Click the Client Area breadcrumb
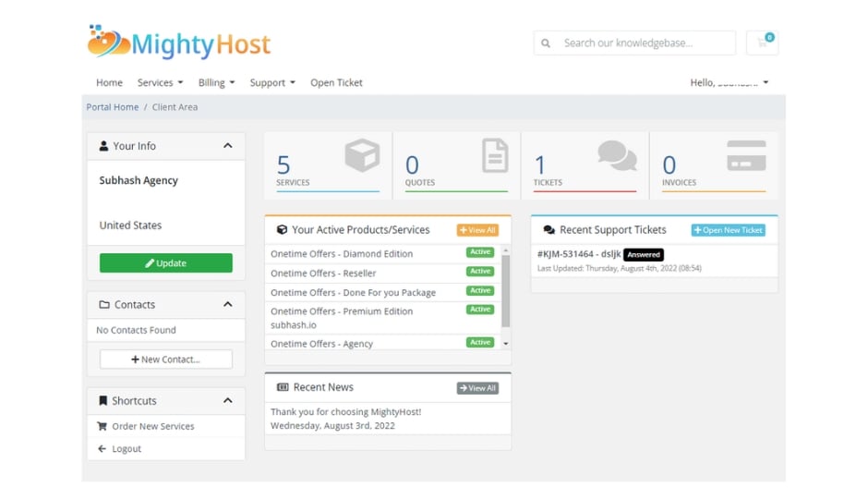 click(x=175, y=107)
